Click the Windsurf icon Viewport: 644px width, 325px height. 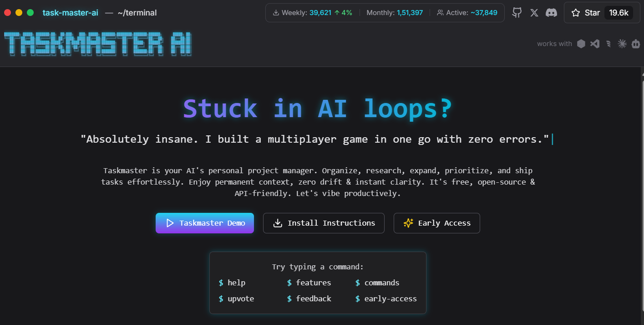[x=609, y=44]
